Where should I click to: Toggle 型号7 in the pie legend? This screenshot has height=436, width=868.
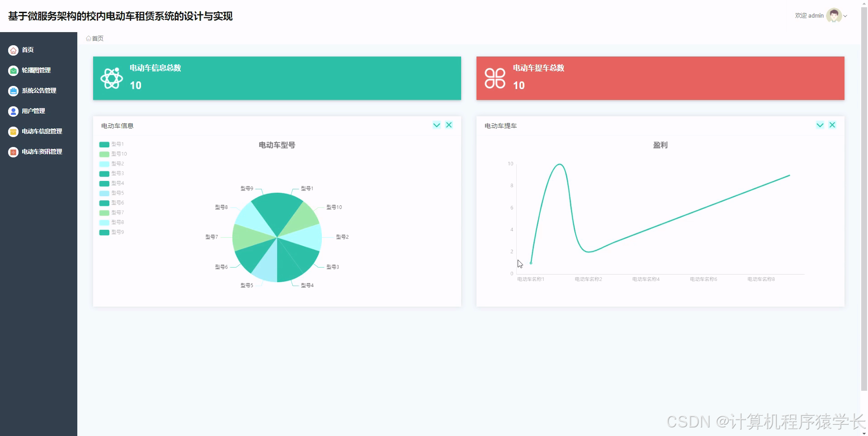(112, 213)
